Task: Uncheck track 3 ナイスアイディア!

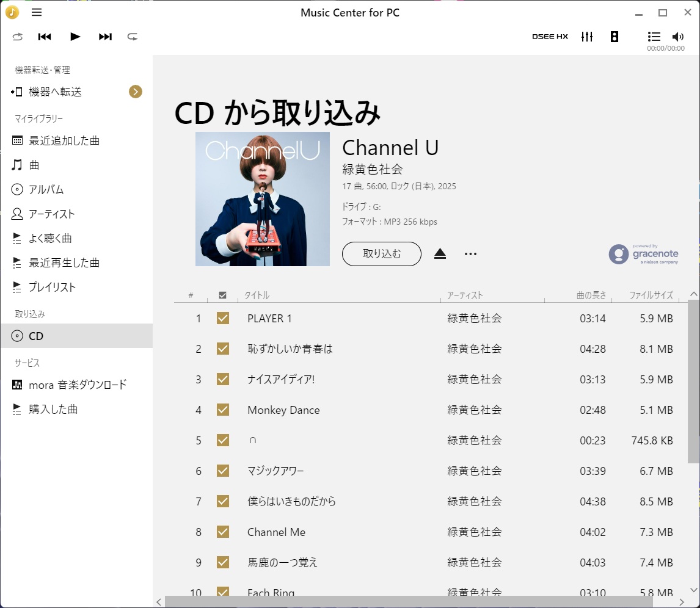Action: [223, 379]
